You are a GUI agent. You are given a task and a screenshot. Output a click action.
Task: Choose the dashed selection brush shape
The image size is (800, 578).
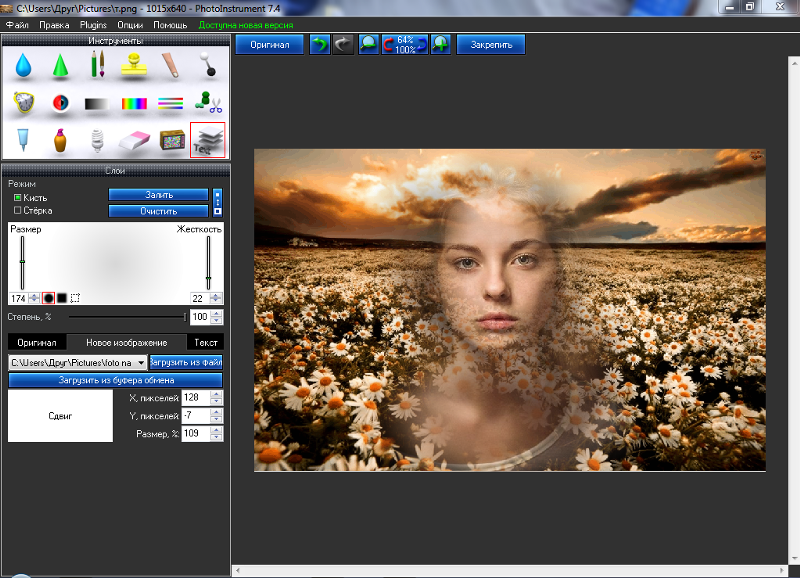pos(75,298)
